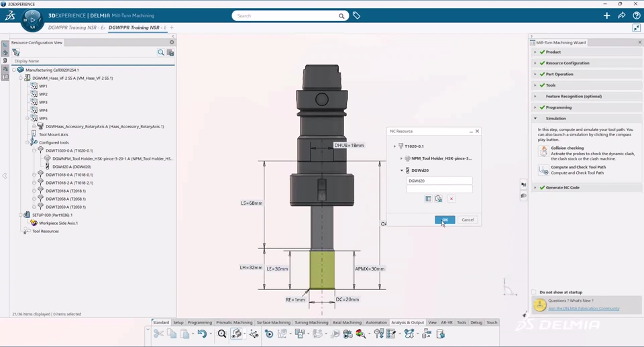Click the copy-search icon in NC Resource dialog

tap(439, 199)
